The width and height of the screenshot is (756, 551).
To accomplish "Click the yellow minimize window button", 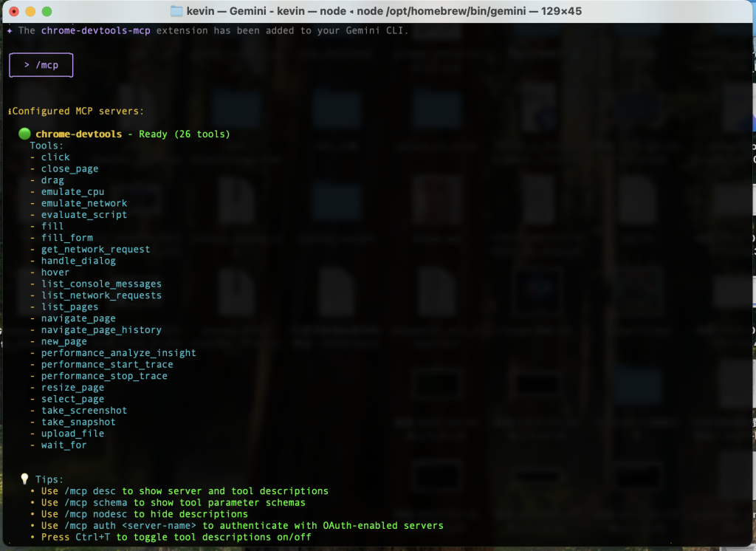I will point(30,11).
